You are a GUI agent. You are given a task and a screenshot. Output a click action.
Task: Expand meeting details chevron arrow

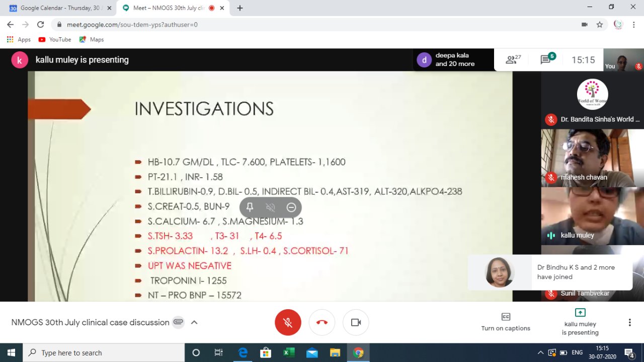[x=194, y=322]
